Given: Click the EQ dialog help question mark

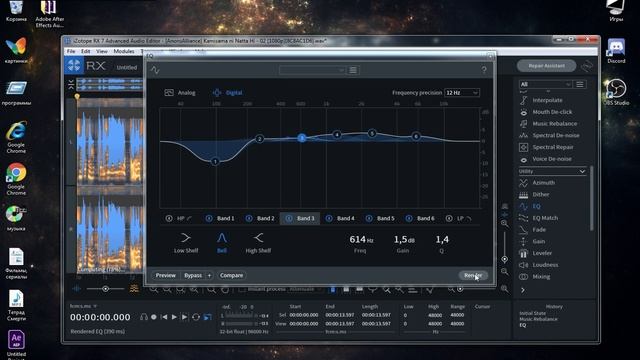Looking at the screenshot, I should coord(484,70).
